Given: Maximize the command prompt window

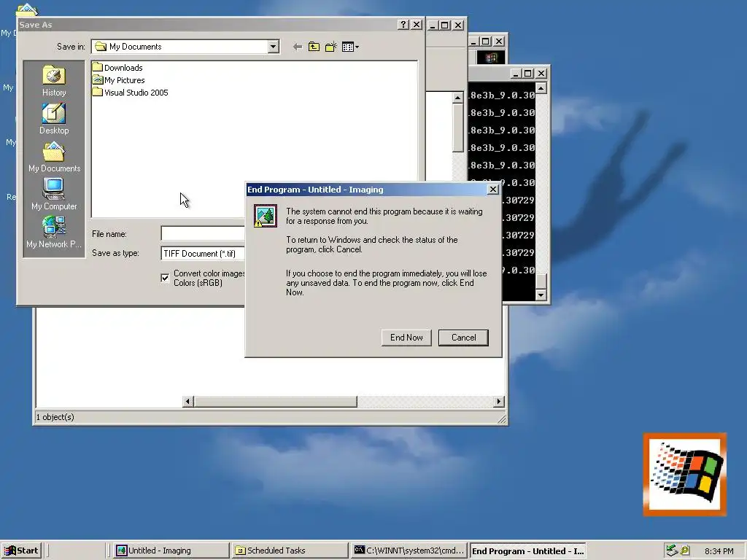Looking at the screenshot, I should (x=528, y=74).
